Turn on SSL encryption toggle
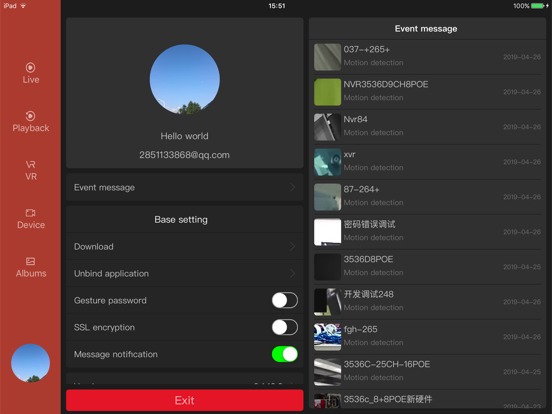The image size is (552, 414). (285, 327)
